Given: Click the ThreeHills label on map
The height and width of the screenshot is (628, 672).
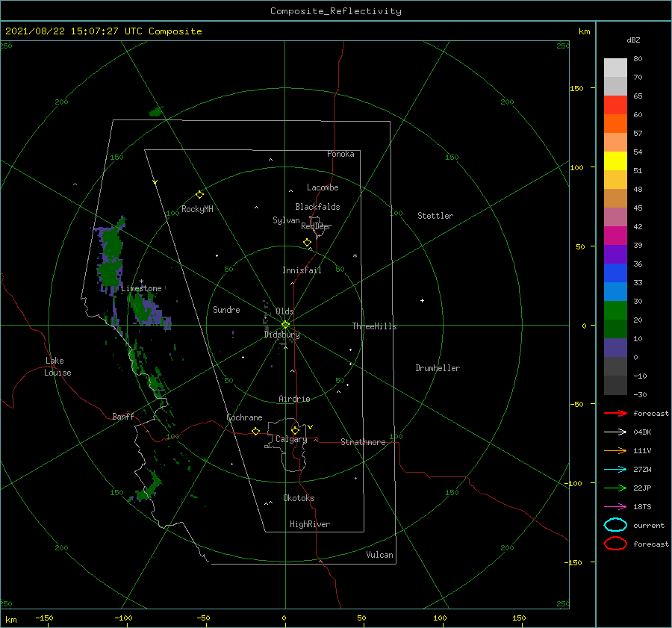Looking at the screenshot, I should (x=374, y=326).
